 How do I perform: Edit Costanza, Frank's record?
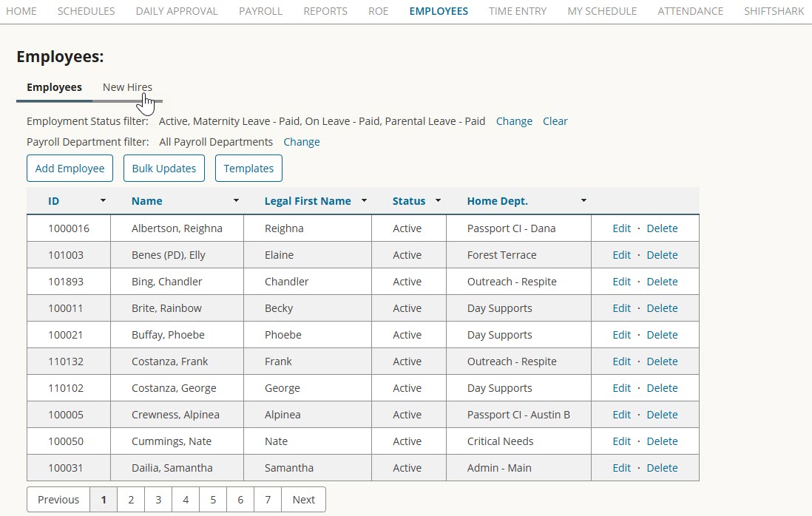tap(621, 361)
